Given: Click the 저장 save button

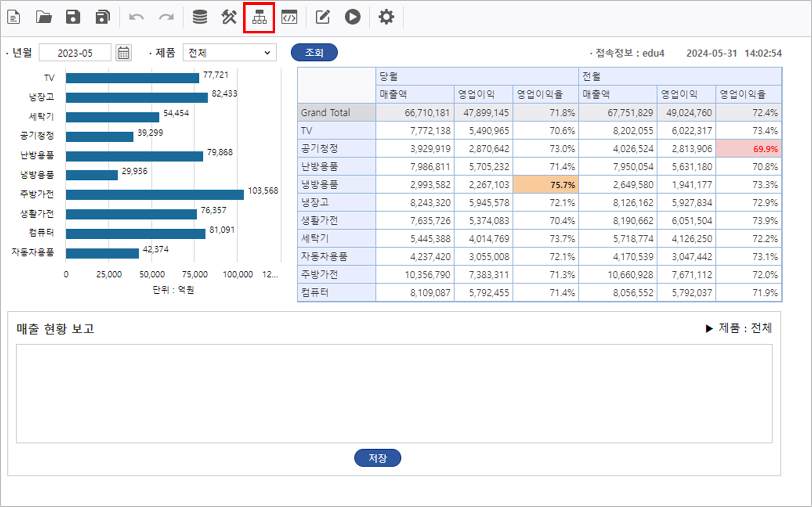Looking at the screenshot, I should click(x=378, y=458).
